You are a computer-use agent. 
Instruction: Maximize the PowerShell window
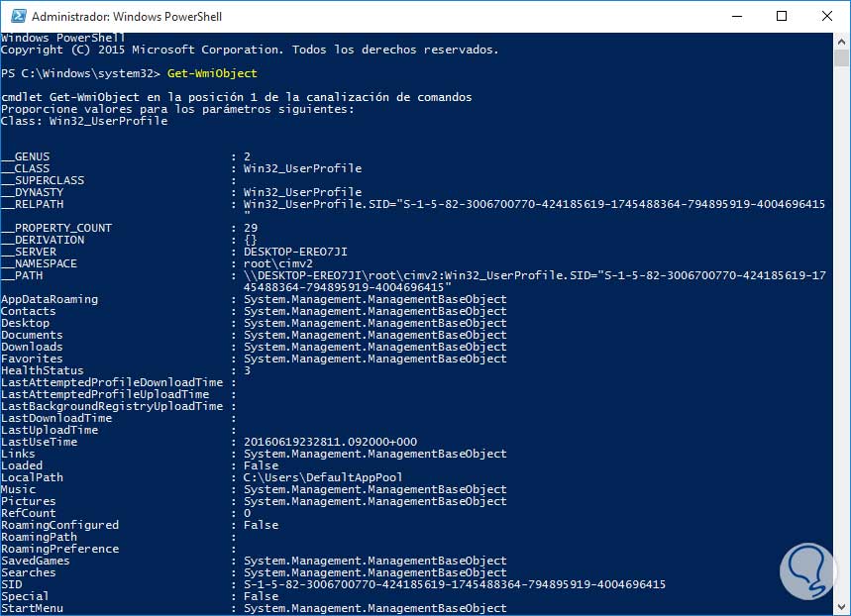coord(782,17)
